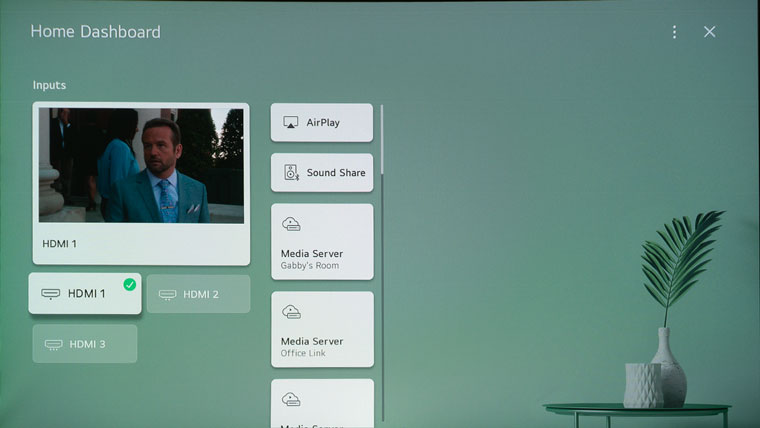
Task: Click the HDMI 2 port icon
Action: [167, 295]
